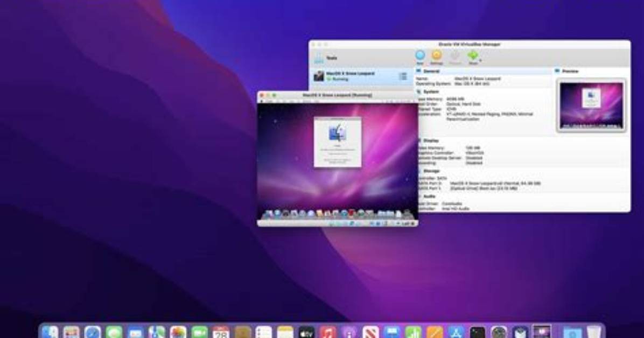The width and height of the screenshot is (644, 338).
Task: Click the 'Intel HD Audio' controller value
Action: tap(456, 209)
